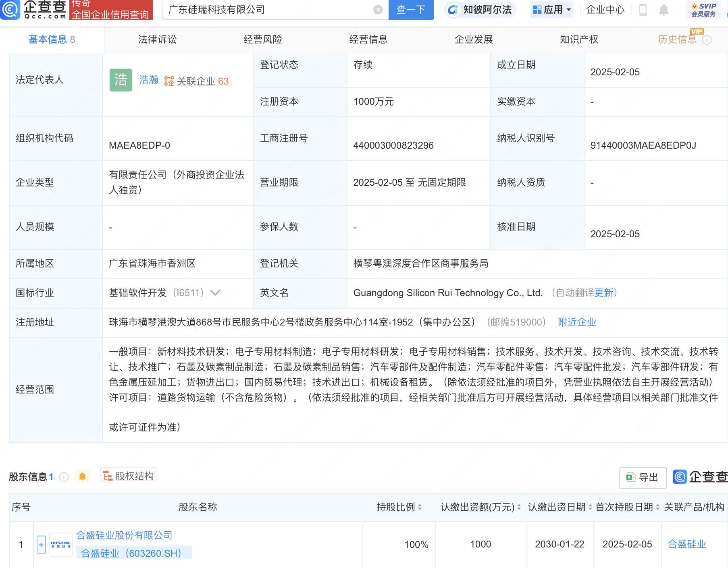Switch to 经营信息 tab

pos(368,39)
